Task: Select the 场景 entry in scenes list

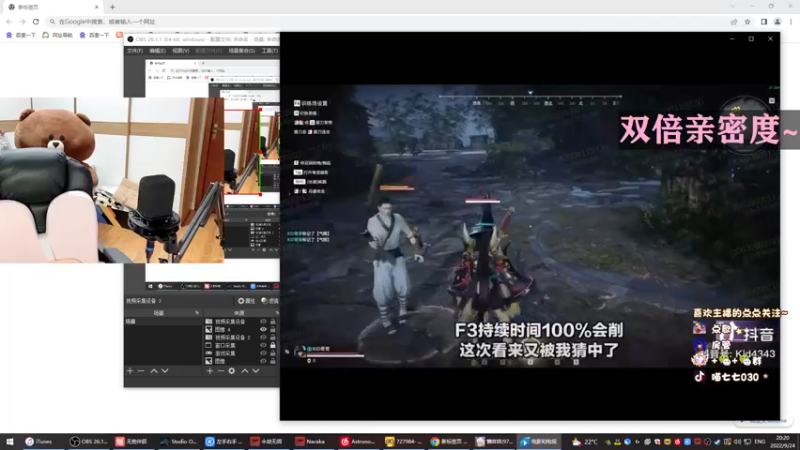Action: 163,321
